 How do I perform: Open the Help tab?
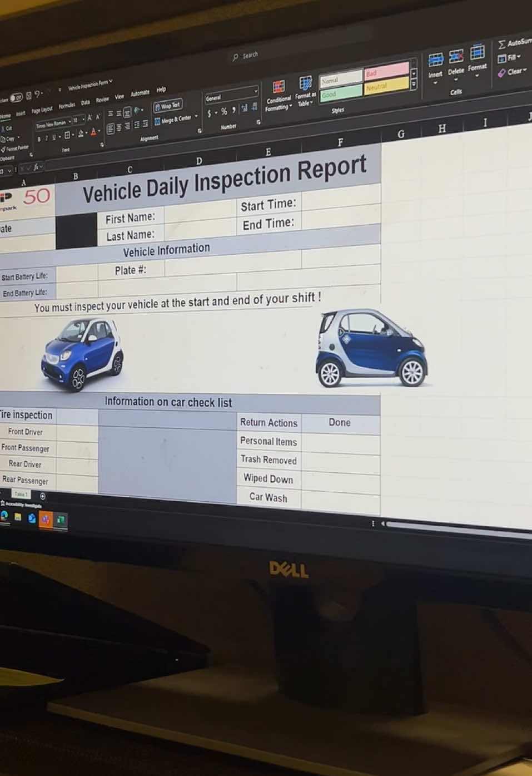pyautogui.click(x=161, y=90)
